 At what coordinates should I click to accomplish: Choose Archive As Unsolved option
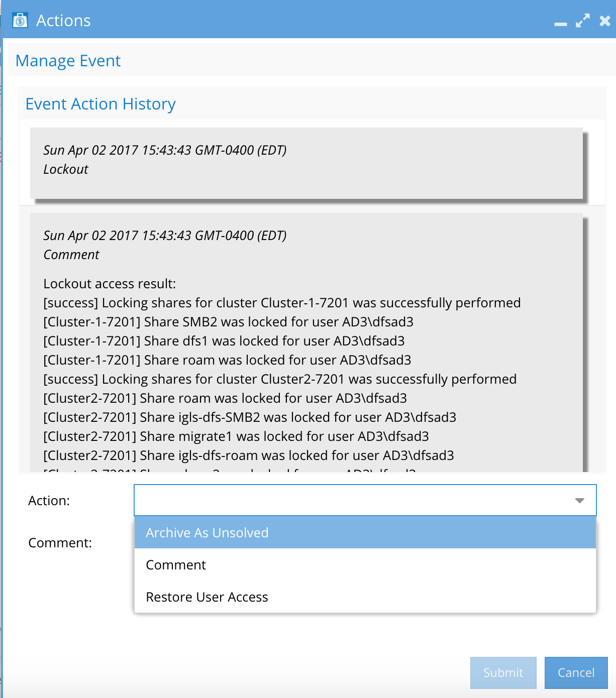click(365, 532)
